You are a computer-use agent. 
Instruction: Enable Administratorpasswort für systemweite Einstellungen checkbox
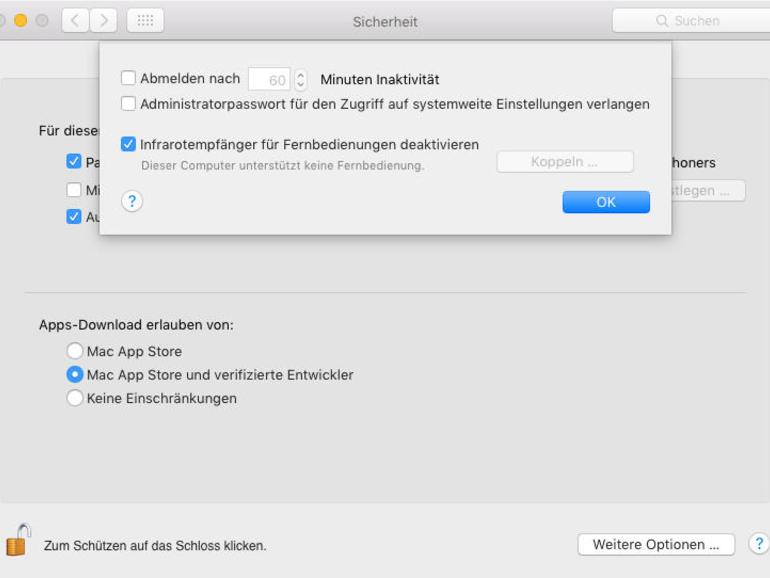(128, 104)
